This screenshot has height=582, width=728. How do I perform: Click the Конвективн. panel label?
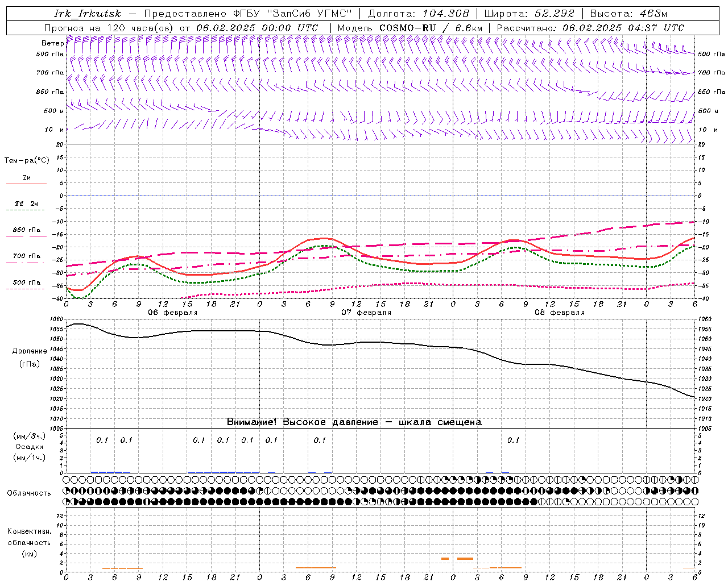30,531
